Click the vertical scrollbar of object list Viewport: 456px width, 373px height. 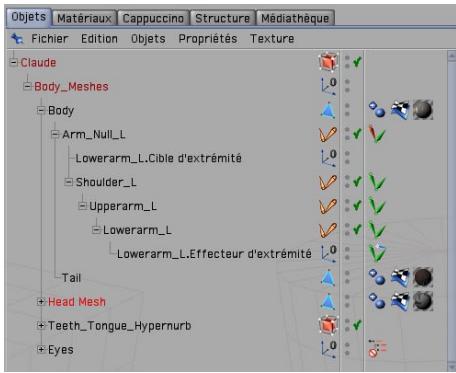(452, 210)
